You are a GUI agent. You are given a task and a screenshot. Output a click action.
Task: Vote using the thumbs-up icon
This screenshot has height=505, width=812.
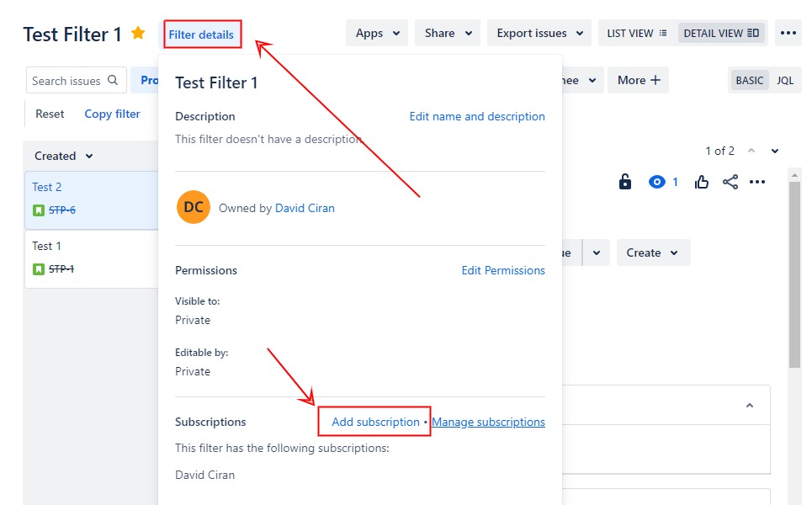pyautogui.click(x=702, y=181)
